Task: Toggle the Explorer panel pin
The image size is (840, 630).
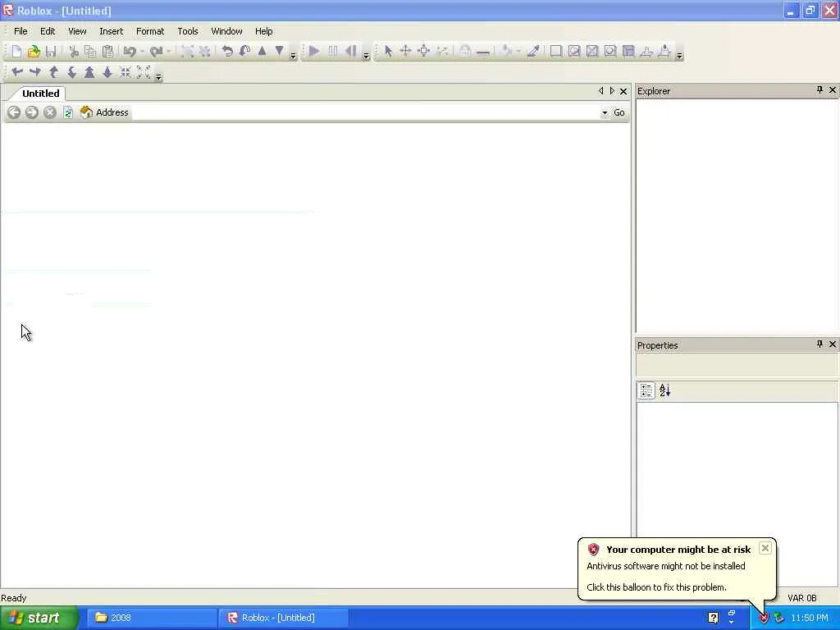Action: 819,90
